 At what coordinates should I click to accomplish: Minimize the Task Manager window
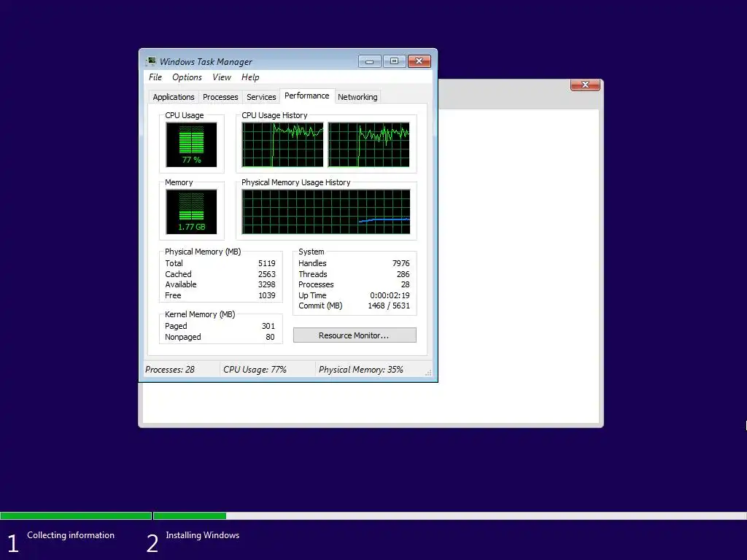[x=370, y=61]
